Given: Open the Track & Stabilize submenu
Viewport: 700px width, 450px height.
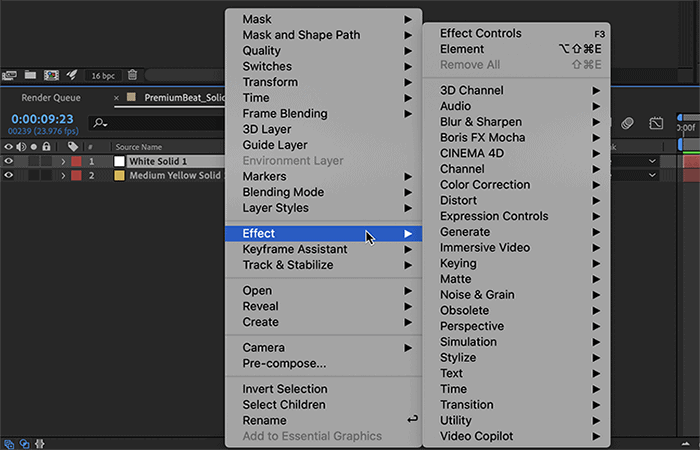Looking at the screenshot, I should [x=324, y=265].
